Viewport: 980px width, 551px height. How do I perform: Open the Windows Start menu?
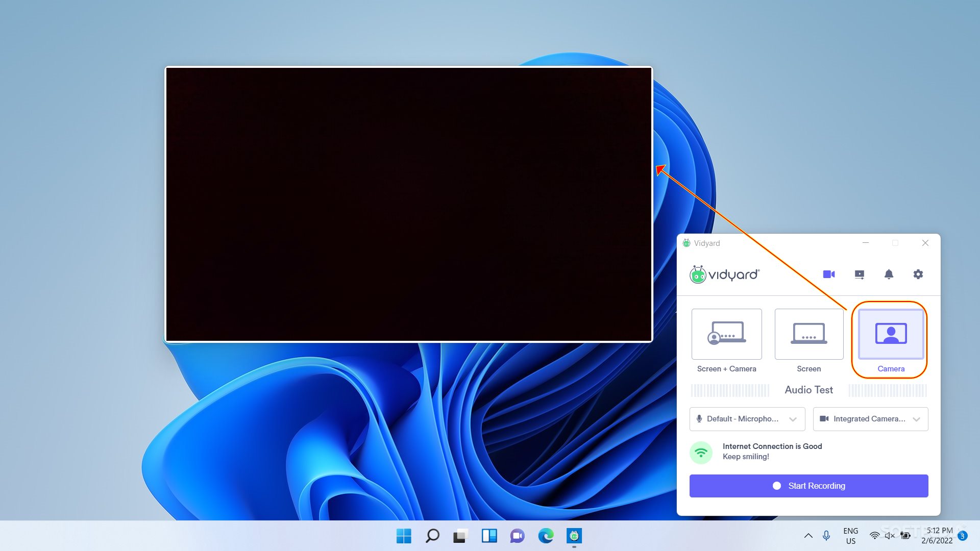tap(404, 536)
